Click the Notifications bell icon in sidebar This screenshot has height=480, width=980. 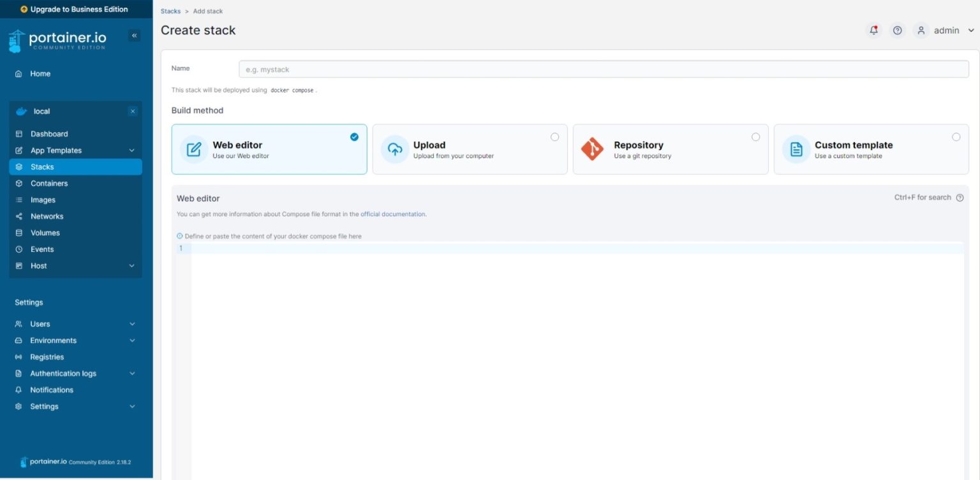click(x=19, y=390)
